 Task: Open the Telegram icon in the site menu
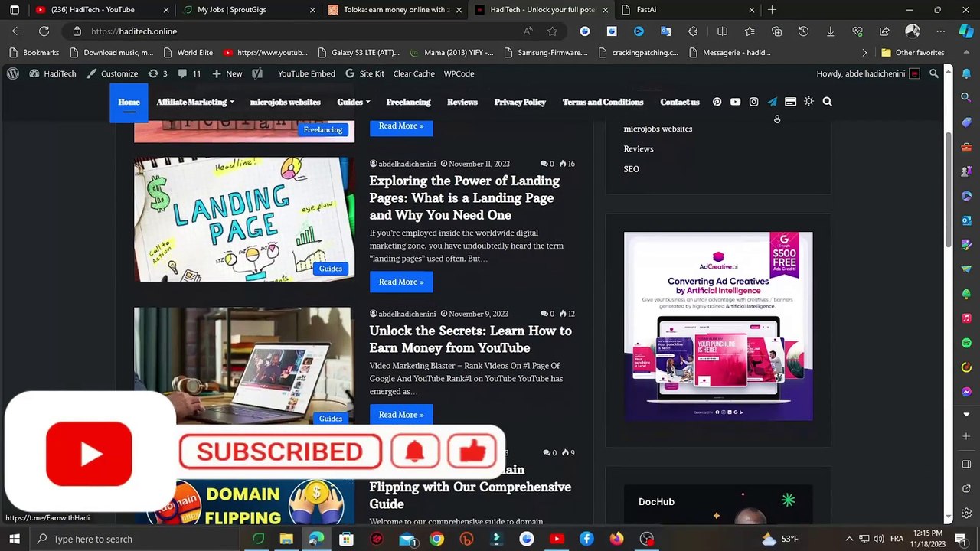[x=772, y=102]
